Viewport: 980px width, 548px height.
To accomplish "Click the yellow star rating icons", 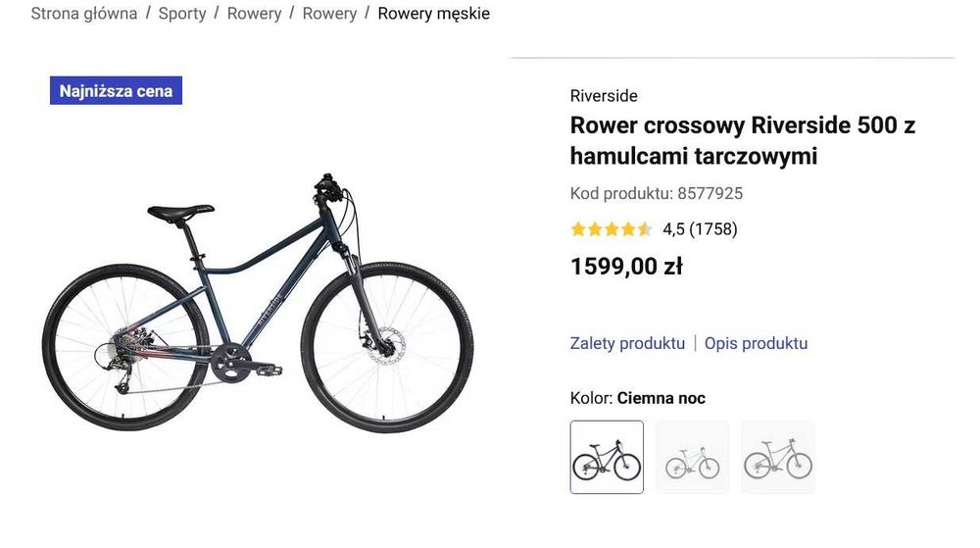I will click(x=611, y=229).
